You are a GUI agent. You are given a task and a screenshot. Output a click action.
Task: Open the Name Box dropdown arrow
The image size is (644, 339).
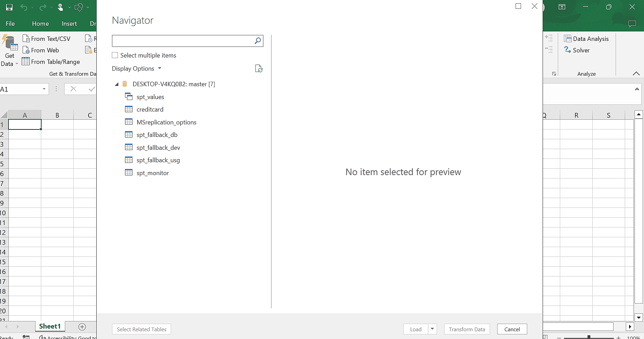click(x=44, y=89)
